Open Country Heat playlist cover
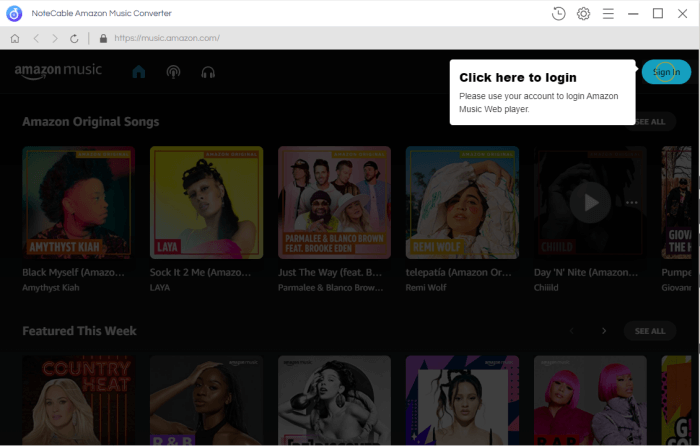The height and width of the screenshot is (446, 700). (x=79, y=400)
